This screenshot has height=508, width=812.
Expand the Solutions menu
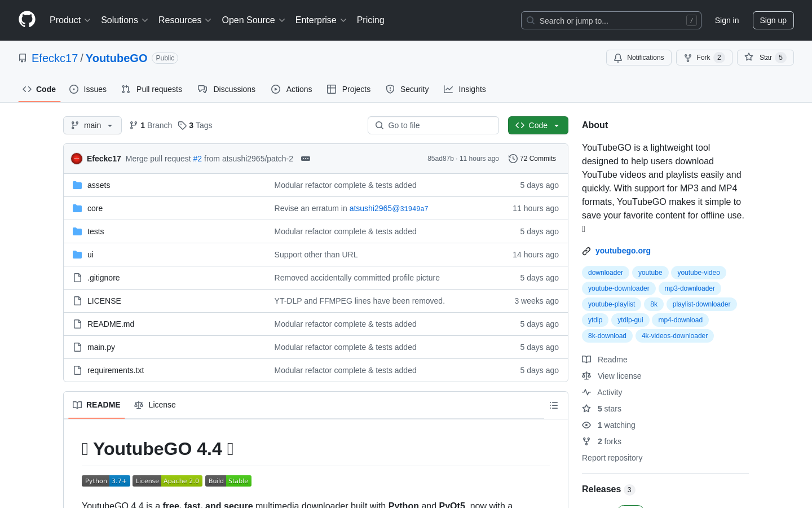point(125,20)
